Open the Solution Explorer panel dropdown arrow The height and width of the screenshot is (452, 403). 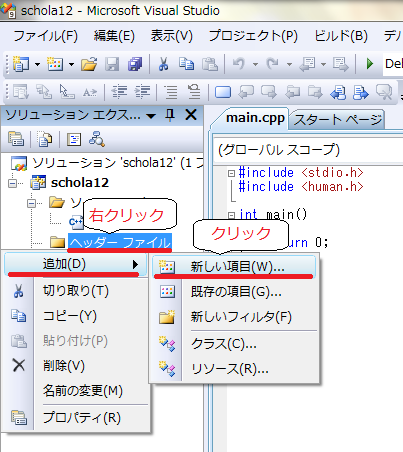point(151,116)
